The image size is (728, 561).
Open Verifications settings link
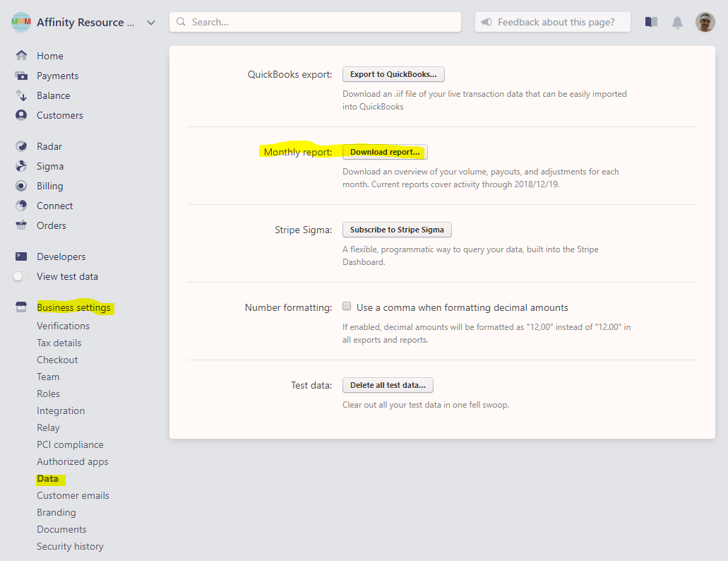63,326
